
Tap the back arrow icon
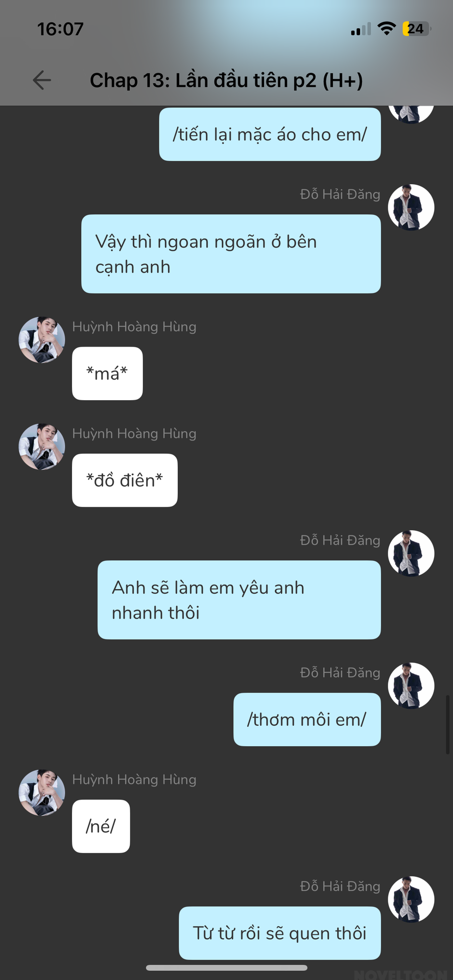pos(42,80)
